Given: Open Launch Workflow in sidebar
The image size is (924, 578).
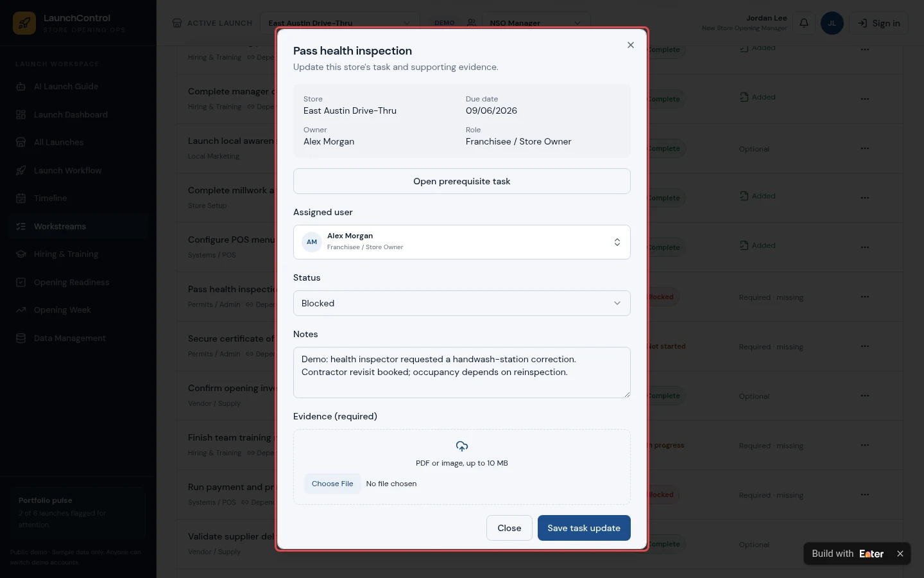Looking at the screenshot, I should pos(78,171).
